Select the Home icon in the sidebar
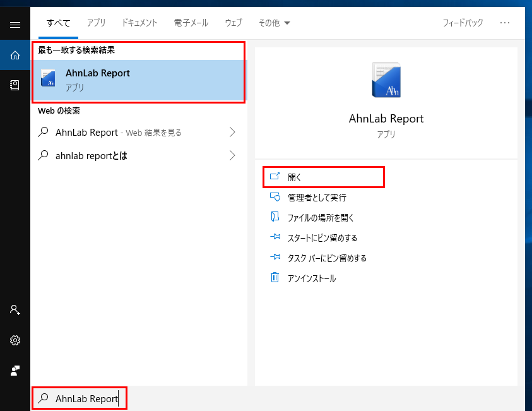 point(15,55)
